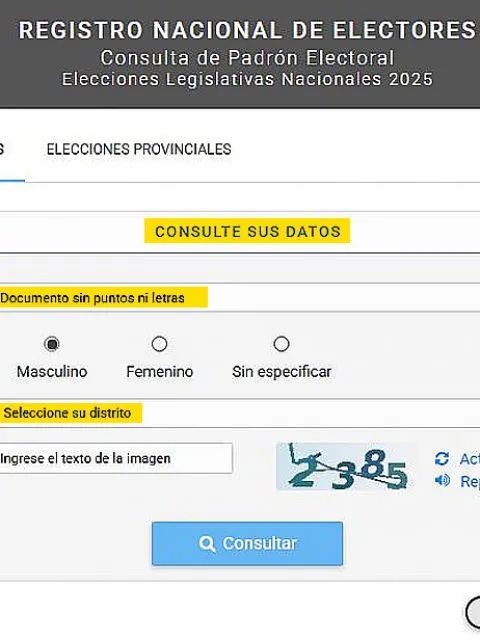480x640 pixels.
Task: Click the magnifier icon inside Consultar
Action: [207, 544]
